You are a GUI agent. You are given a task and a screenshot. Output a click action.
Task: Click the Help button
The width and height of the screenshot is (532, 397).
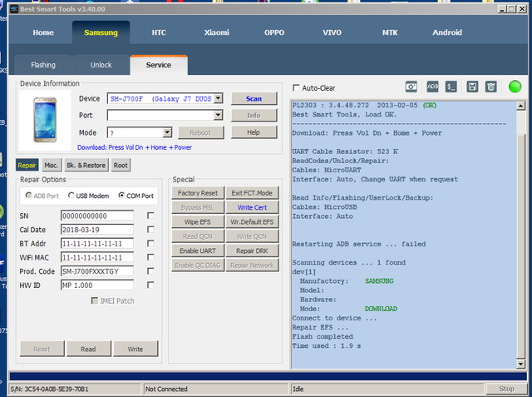(x=254, y=132)
